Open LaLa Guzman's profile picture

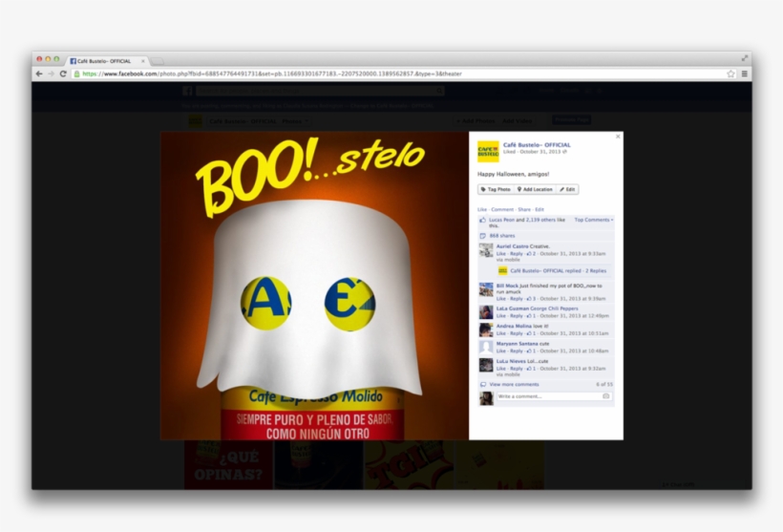tap(486, 312)
